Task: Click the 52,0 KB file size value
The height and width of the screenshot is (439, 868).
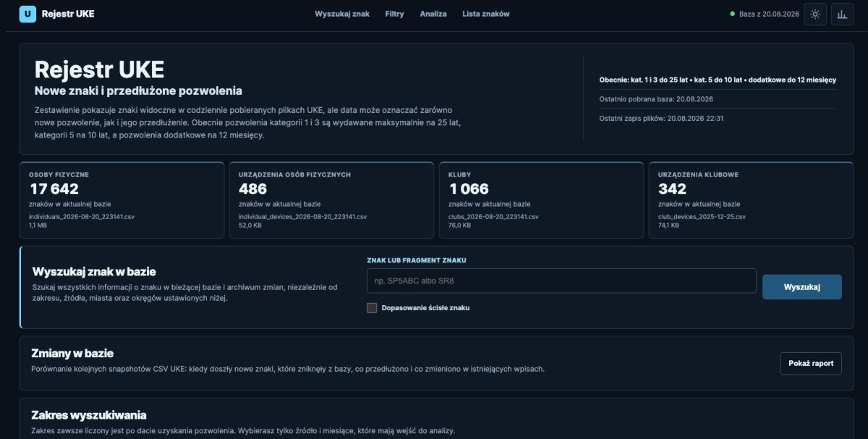Action: tap(250, 226)
